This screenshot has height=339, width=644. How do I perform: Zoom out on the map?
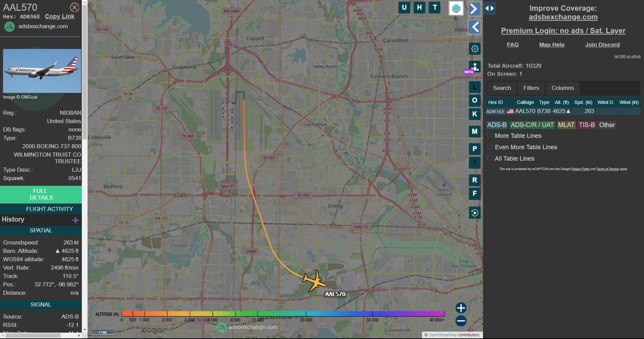click(x=461, y=321)
